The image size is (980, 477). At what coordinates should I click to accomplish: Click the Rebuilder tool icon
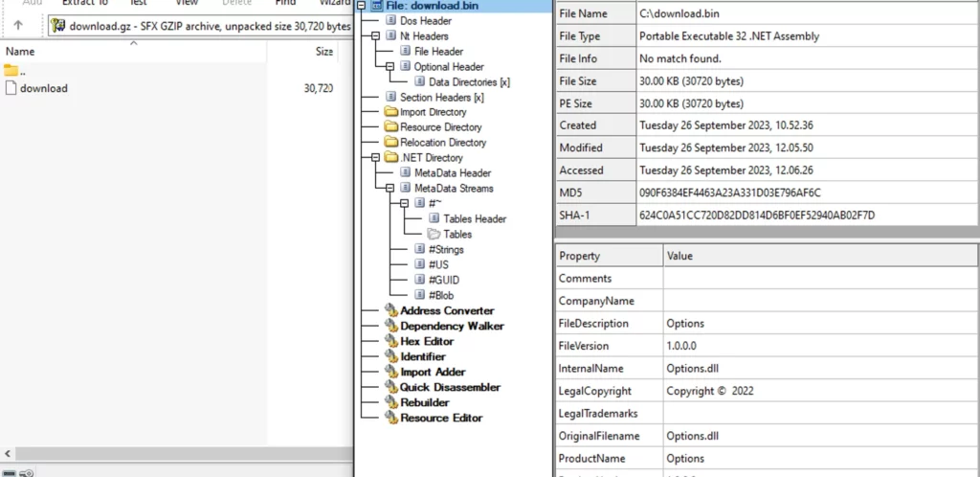click(390, 402)
